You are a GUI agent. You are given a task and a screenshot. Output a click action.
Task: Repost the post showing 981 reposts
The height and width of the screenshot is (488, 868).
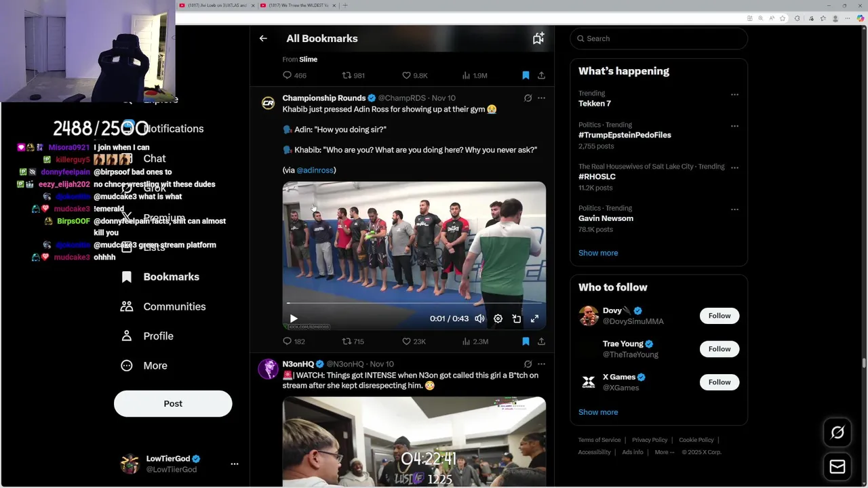[x=353, y=75]
